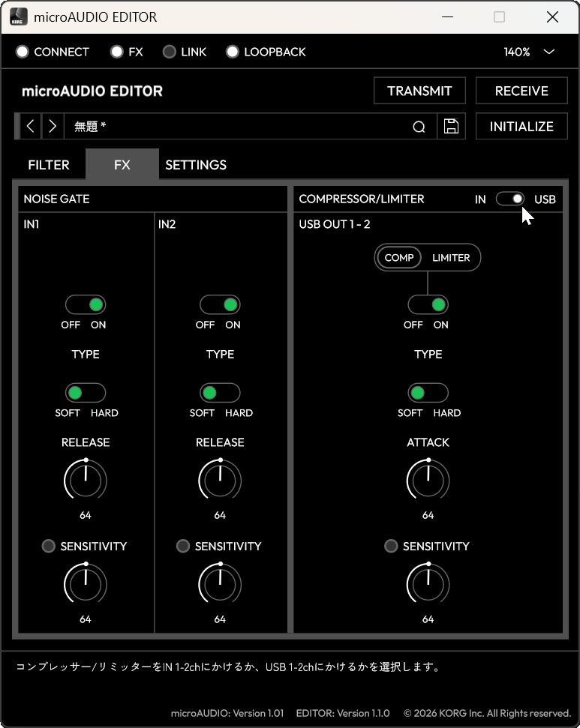Viewport: 580px width, 728px height.
Task: Toggle compressor SOFT/HARD type switch
Action: 428,393
